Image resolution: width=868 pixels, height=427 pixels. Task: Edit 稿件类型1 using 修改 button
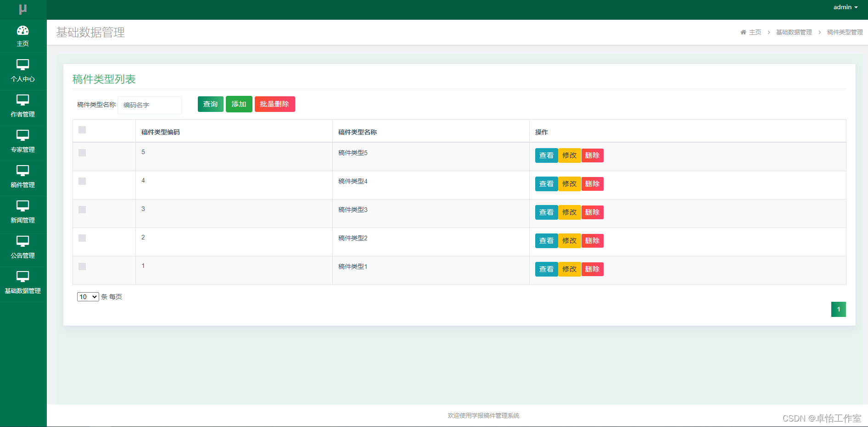click(x=570, y=269)
